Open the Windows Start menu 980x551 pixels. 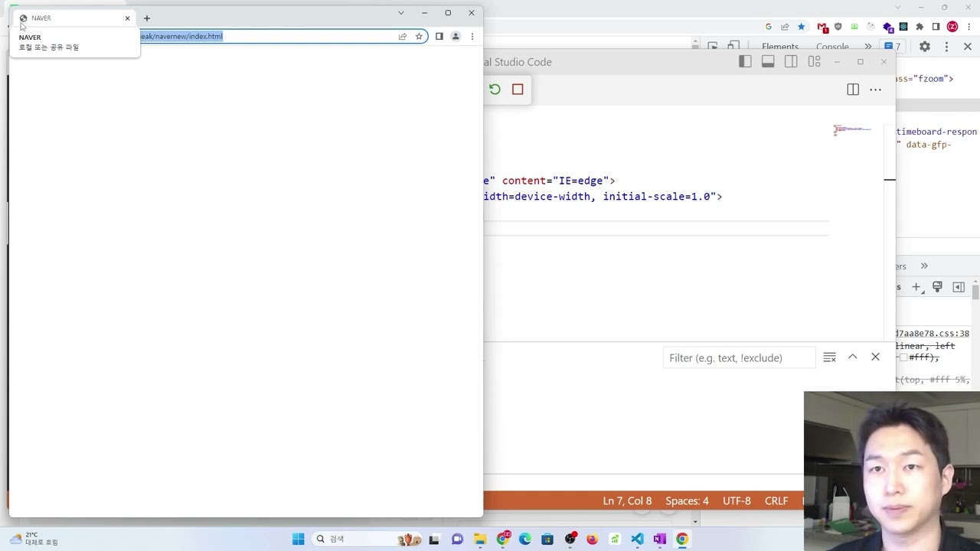pyautogui.click(x=298, y=539)
